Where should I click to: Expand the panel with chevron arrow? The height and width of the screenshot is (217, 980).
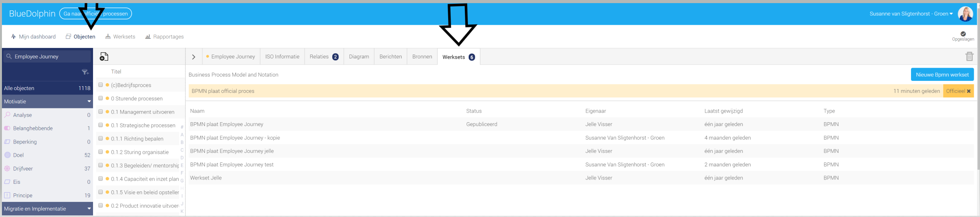pos(193,57)
